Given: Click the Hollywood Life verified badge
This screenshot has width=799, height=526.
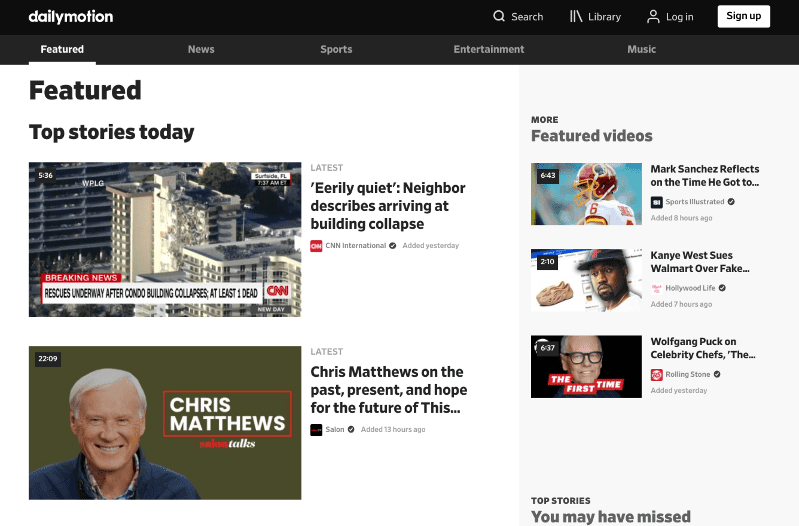Looking at the screenshot, I should point(722,288).
